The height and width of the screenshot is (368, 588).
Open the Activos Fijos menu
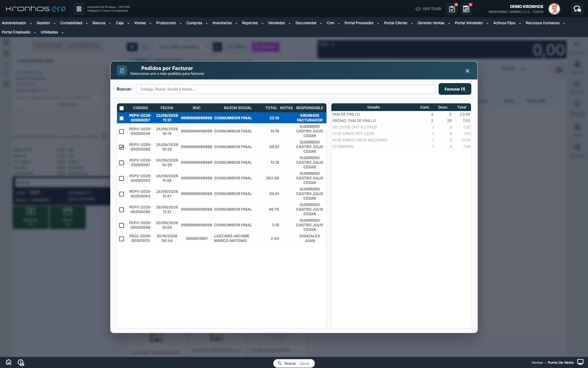click(507, 23)
